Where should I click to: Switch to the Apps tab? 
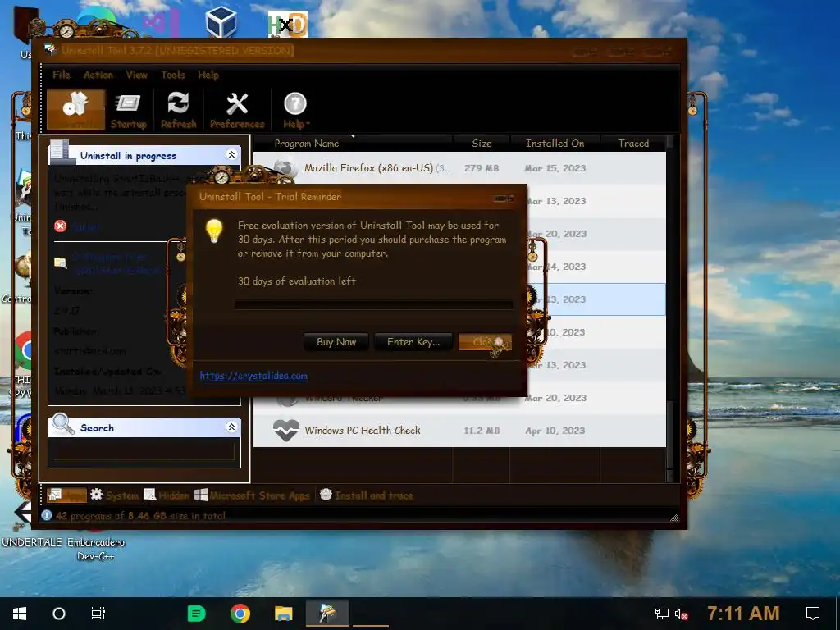(67, 495)
